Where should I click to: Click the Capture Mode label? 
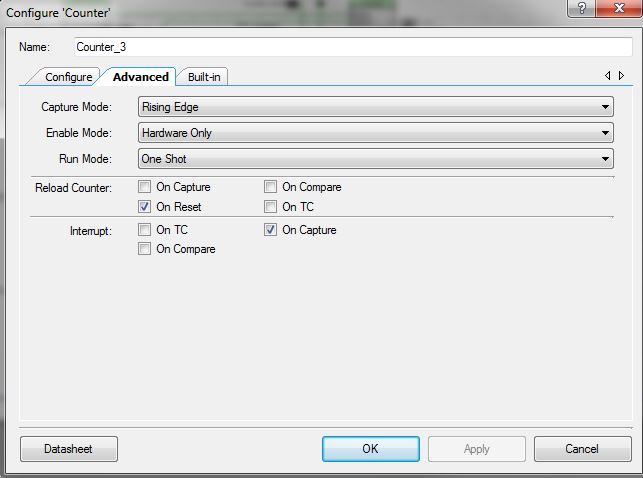tap(76, 107)
